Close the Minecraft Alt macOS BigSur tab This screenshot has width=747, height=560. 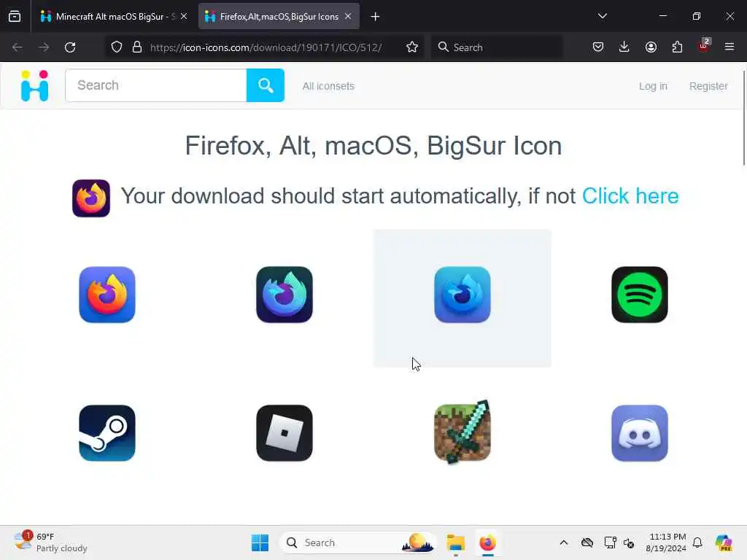(x=184, y=16)
